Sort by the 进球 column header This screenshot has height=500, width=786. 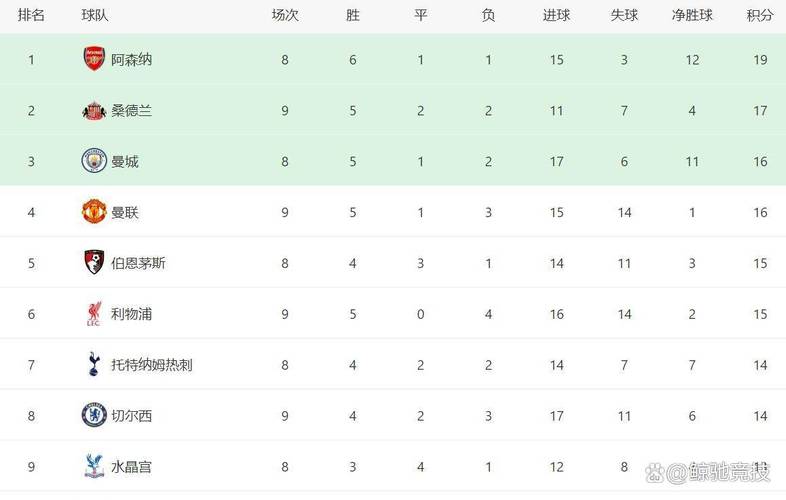(x=556, y=16)
